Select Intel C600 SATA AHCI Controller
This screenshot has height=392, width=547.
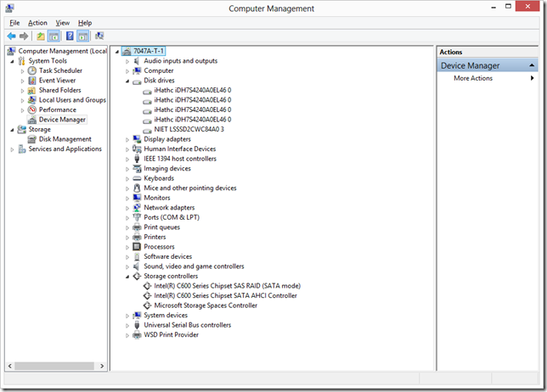coord(225,295)
